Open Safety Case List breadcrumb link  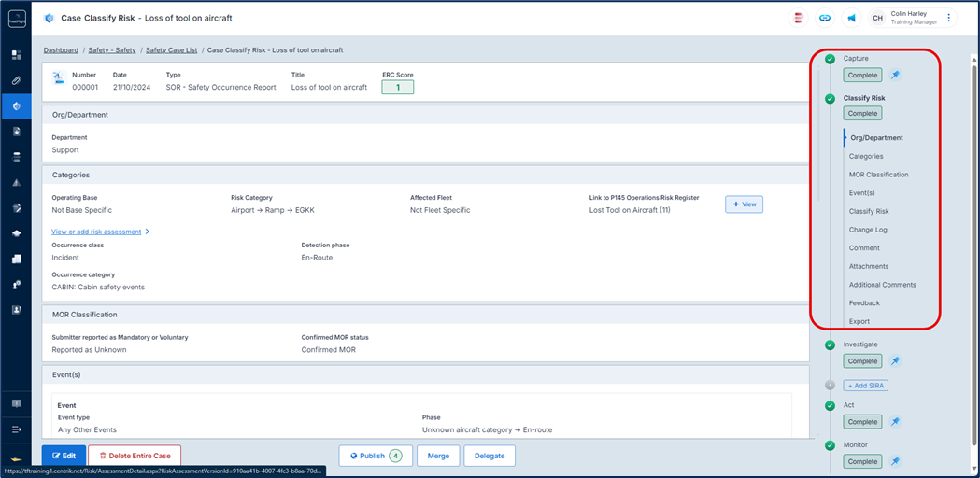[171, 50]
